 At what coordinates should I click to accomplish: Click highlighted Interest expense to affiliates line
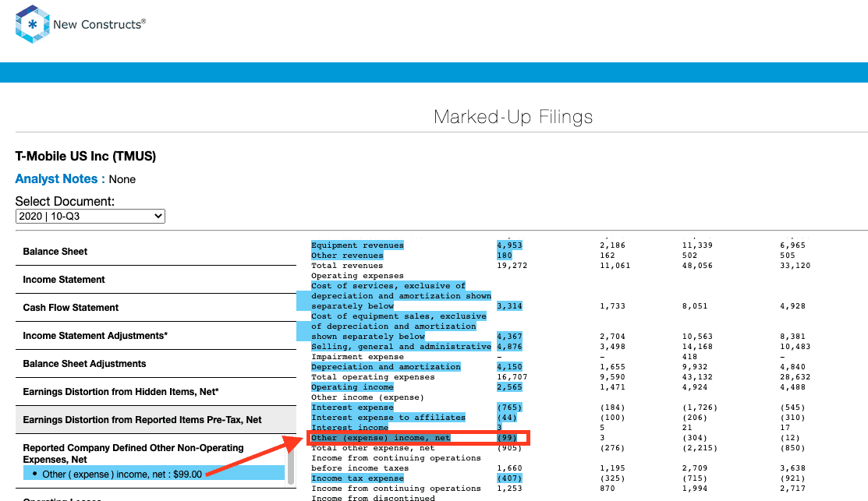tap(388, 418)
